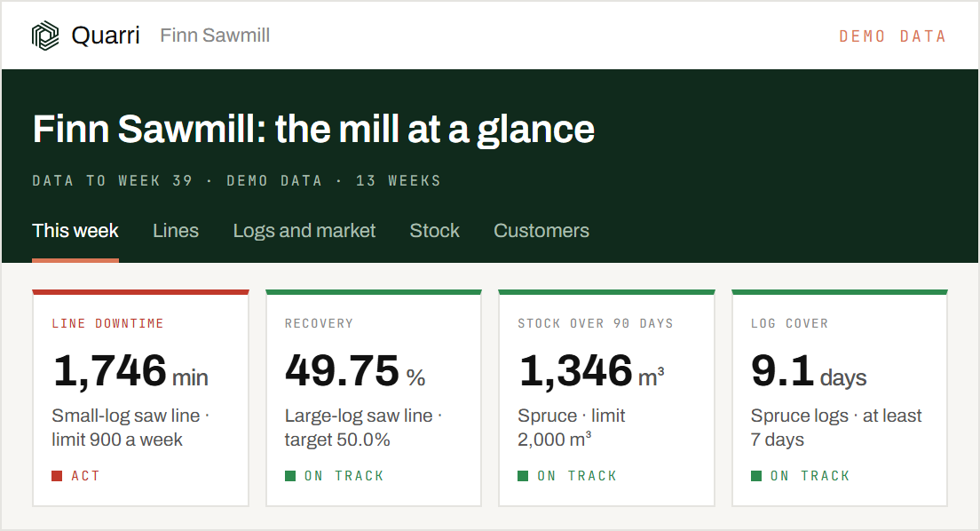Click ON TRACK status on Recovery card
This screenshot has width=980, height=531.
pyautogui.click(x=344, y=476)
